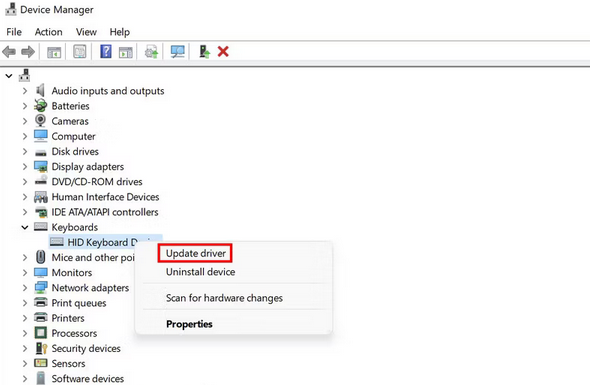The image size is (590, 385).
Task: Select the Computer category label
Action: [73, 136]
